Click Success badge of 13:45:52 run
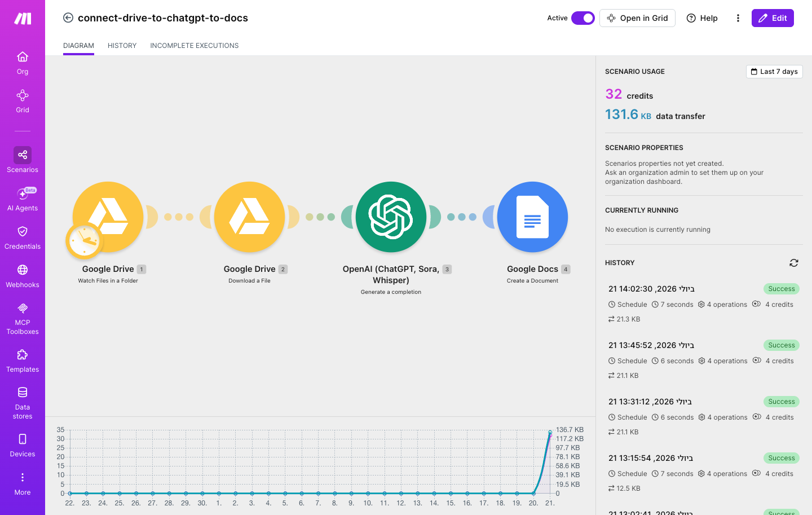This screenshot has width=812, height=515. [782, 345]
